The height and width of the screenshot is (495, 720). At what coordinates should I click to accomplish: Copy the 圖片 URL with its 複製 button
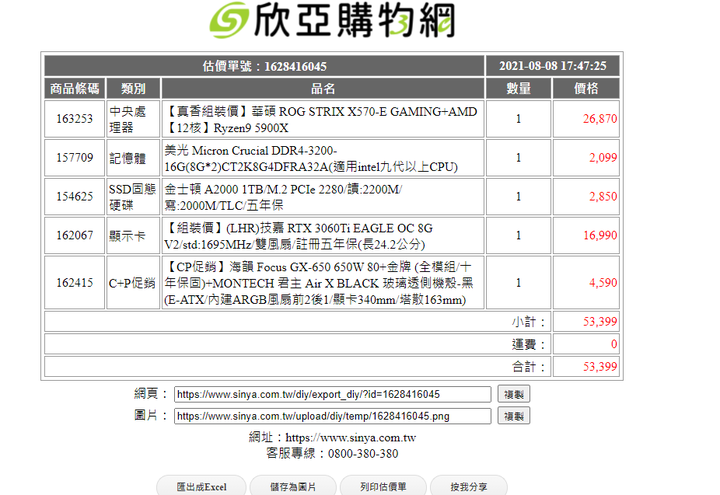pos(514,416)
